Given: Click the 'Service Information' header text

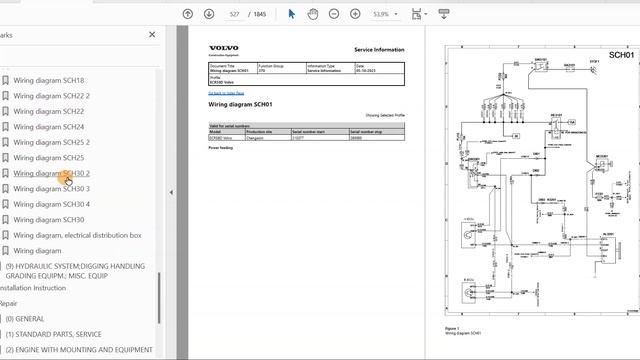Looking at the screenshot, I should click(379, 50).
